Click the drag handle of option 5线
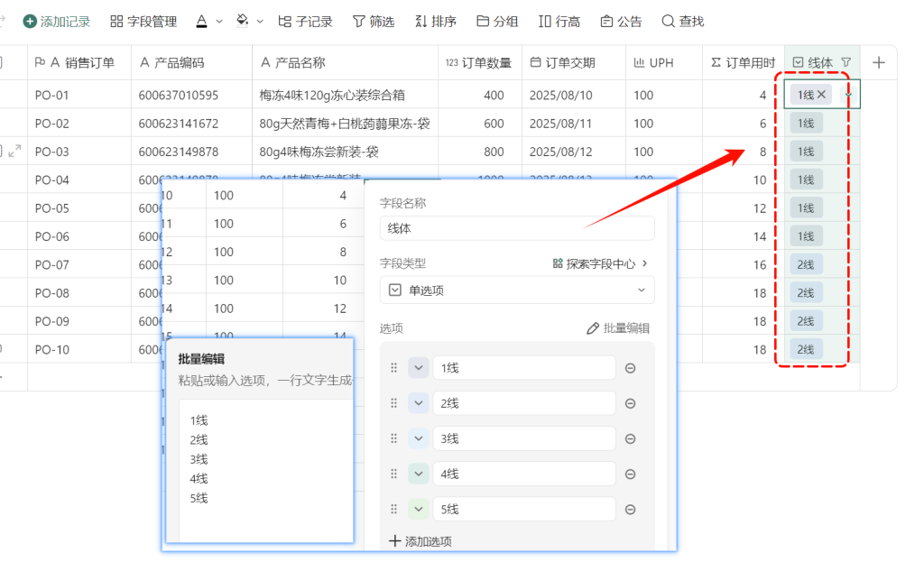This screenshot has width=924, height=562. point(393,509)
